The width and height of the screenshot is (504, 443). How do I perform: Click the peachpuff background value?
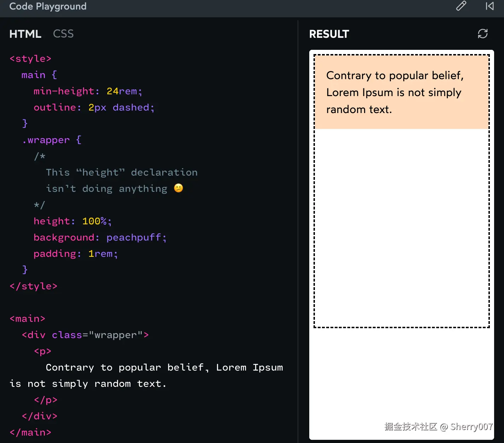click(134, 237)
